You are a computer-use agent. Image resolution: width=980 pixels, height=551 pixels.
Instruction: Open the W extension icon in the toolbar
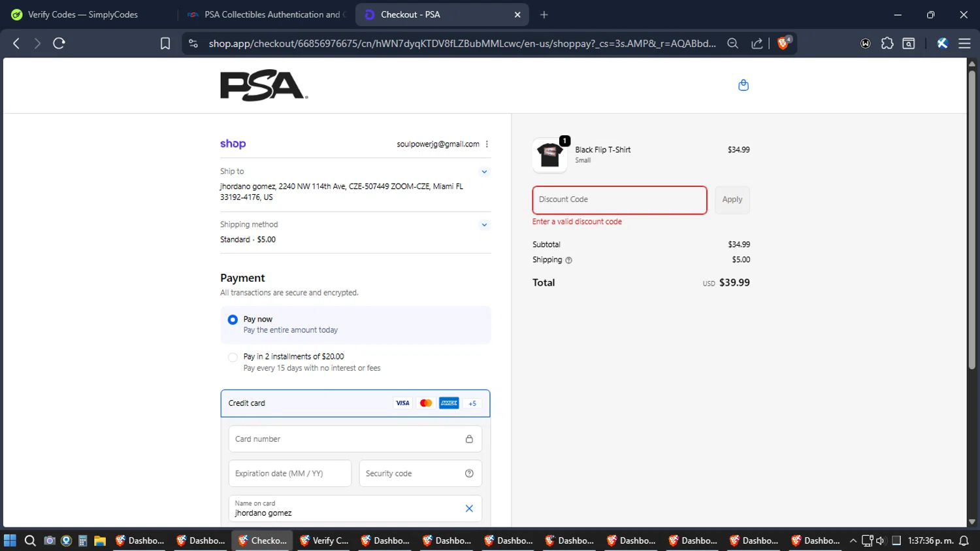(x=866, y=43)
